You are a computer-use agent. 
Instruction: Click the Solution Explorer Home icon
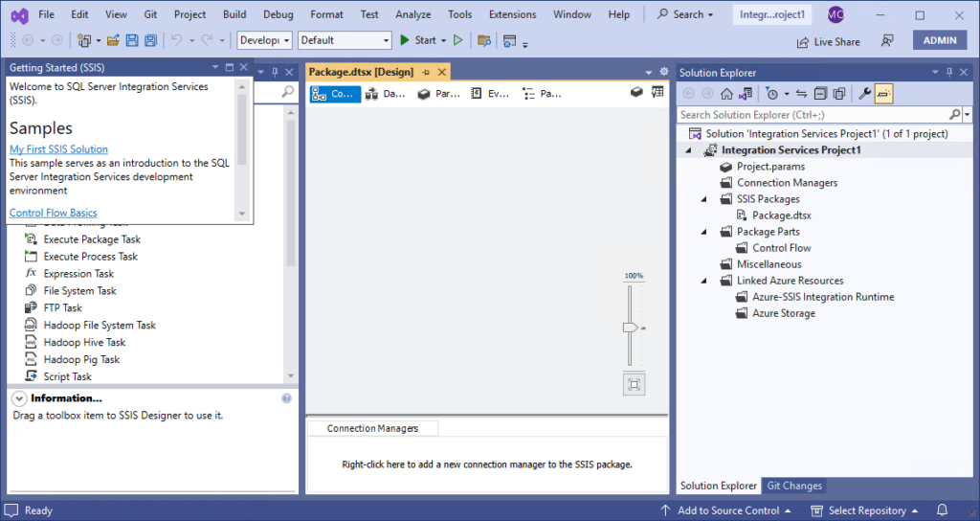(x=726, y=94)
